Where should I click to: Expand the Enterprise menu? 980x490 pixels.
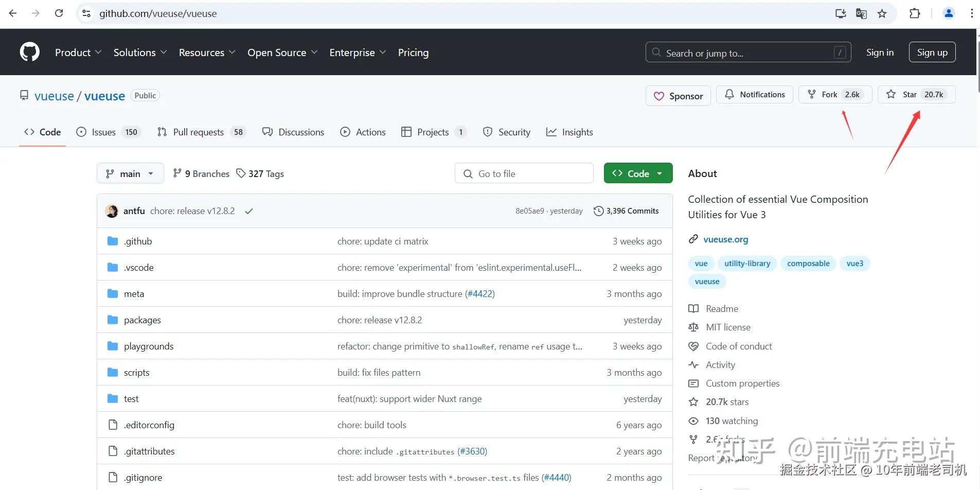pyautogui.click(x=358, y=52)
